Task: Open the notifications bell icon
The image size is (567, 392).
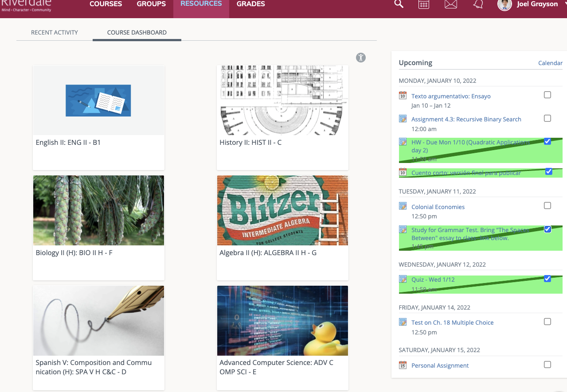Action: 478,4
